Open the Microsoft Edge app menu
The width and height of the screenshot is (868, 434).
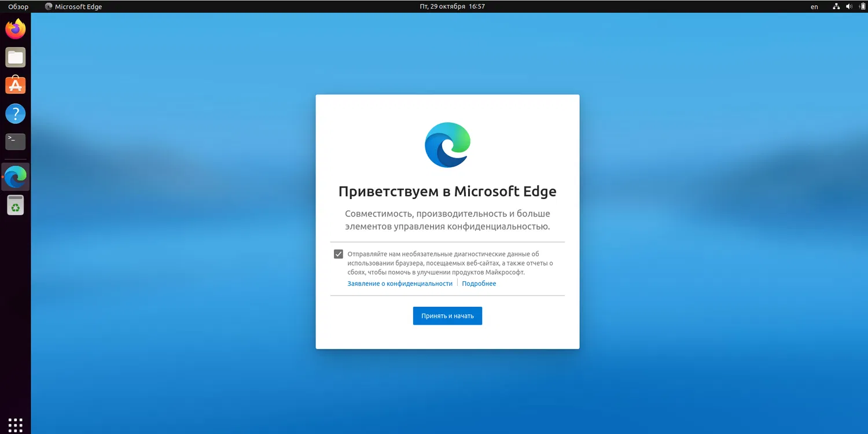tap(73, 7)
